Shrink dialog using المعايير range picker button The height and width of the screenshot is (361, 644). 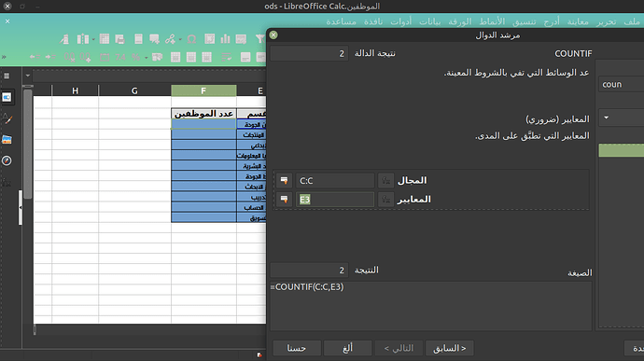pos(284,200)
